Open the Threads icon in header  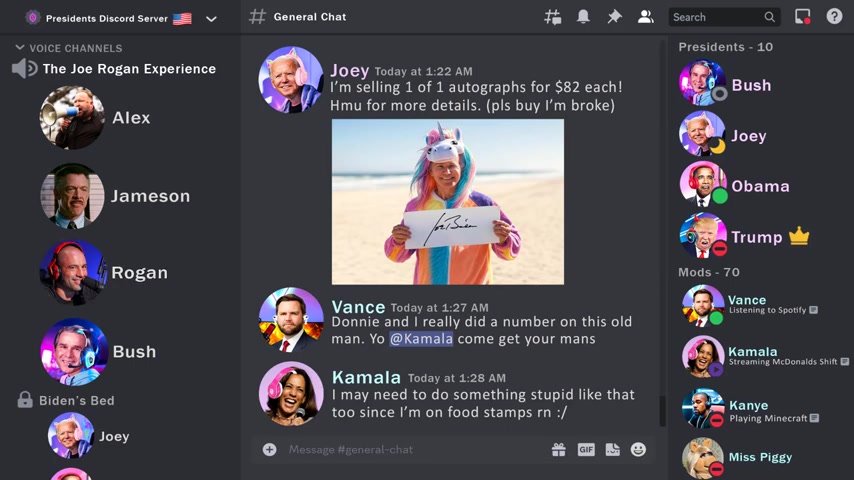pyautogui.click(x=552, y=17)
